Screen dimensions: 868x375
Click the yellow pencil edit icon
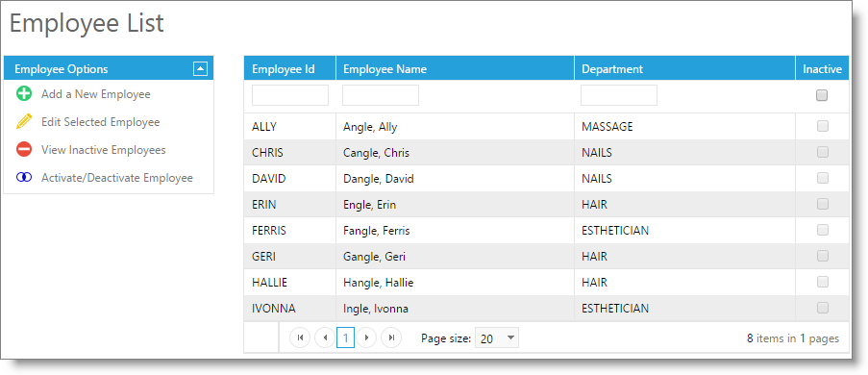click(24, 121)
